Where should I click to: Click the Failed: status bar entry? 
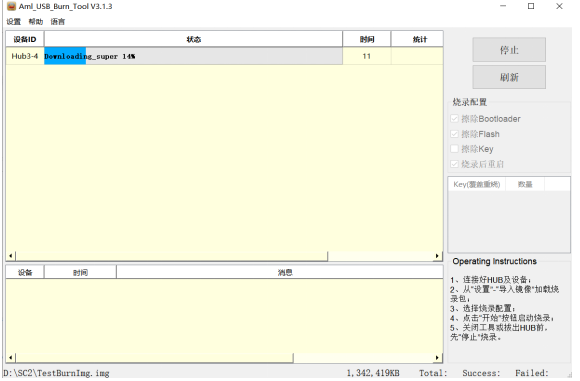pyautogui.click(x=532, y=373)
